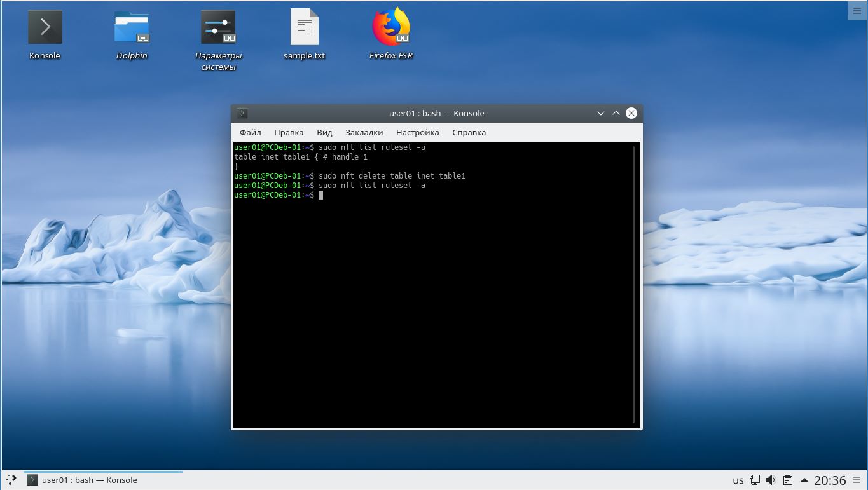Open the KDE application launcher
This screenshot has width=868, height=490.
coord(11,480)
